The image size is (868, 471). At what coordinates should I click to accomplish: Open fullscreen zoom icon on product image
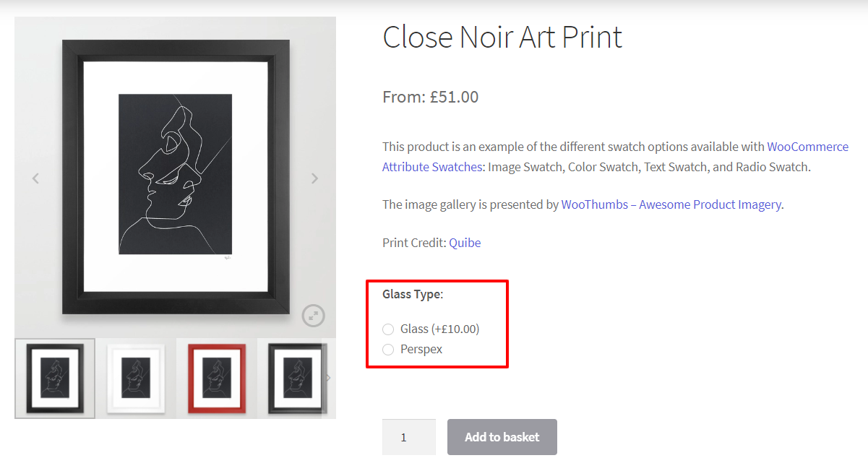314,315
